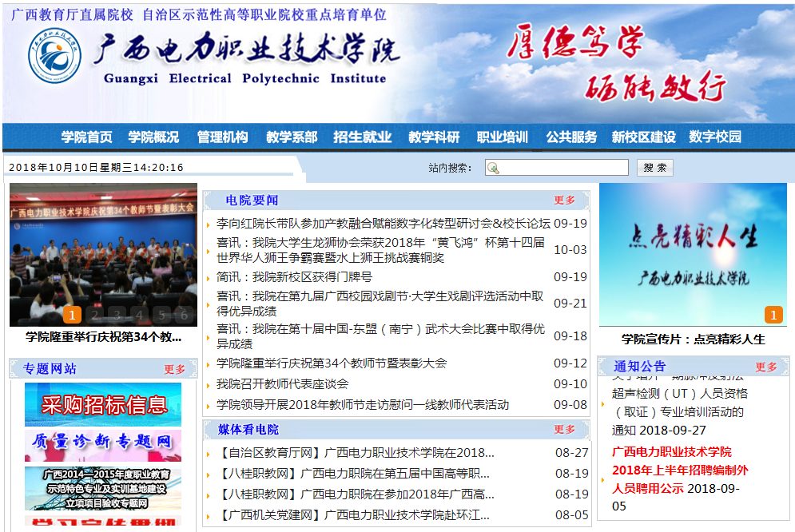Open 学院领导开展2018年教师节走访慰问 news

point(363,404)
